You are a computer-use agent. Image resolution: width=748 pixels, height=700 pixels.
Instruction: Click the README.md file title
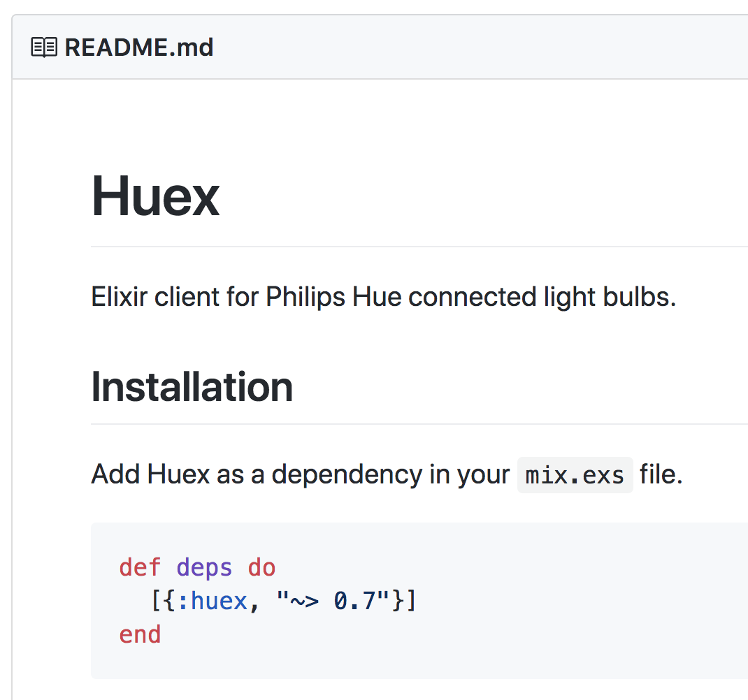(x=139, y=48)
